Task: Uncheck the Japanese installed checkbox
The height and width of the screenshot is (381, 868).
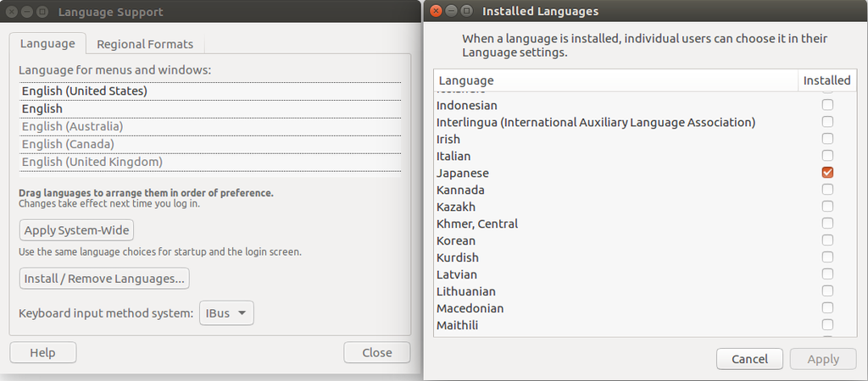Action: (x=827, y=173)
